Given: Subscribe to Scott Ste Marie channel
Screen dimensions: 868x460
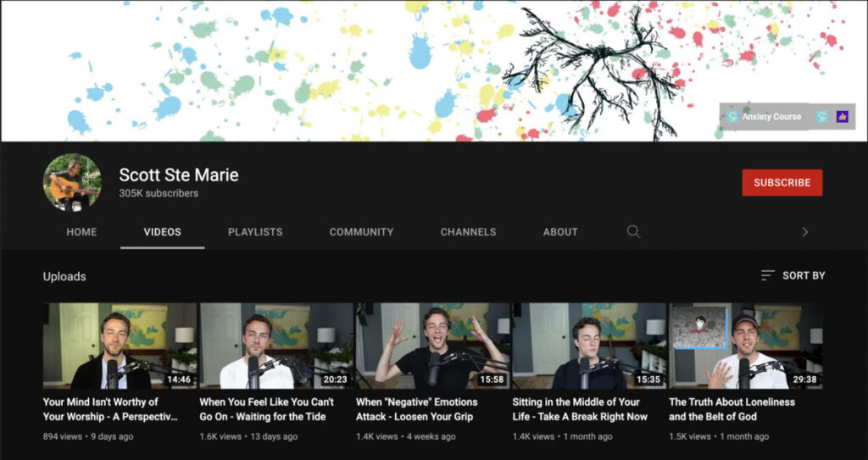Looking at the screenshot, I should 782,183.
